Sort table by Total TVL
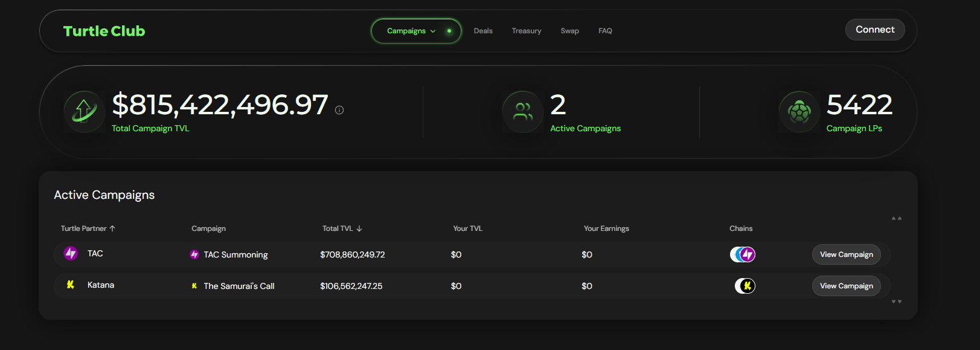980x350 pixels. [342, 228]
